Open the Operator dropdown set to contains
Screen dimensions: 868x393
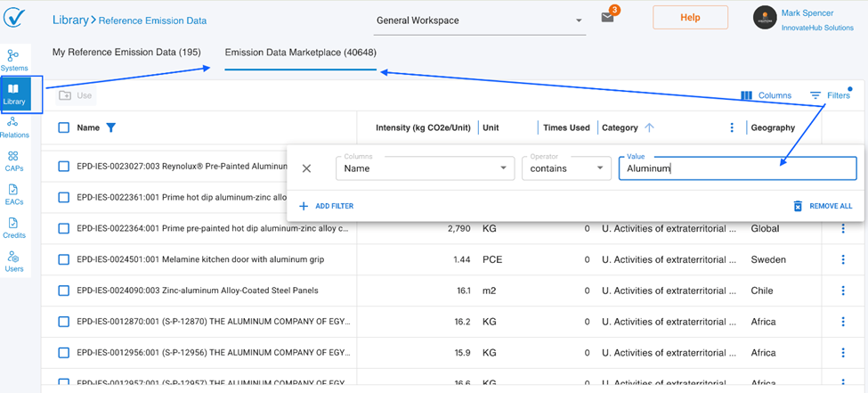[x=565, y=168]
